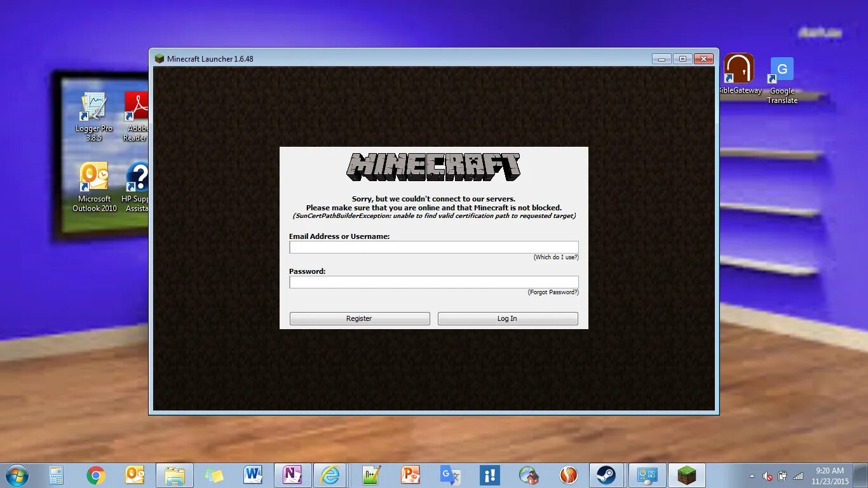The height and width of the screenshot is (488, 868).
Task: Open the Microsoft Outlook 2010 desktop shortcut
Action: coord(94,187)
